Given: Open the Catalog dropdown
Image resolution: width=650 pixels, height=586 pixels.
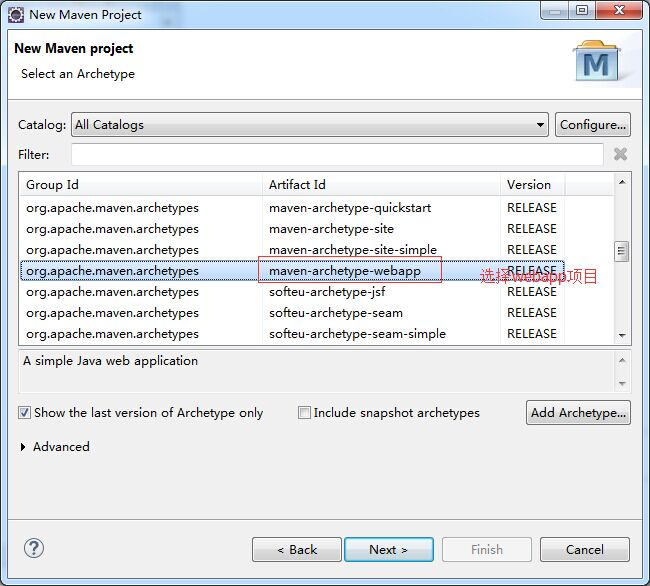Looking at the screenshot, I should coord(310,124).
